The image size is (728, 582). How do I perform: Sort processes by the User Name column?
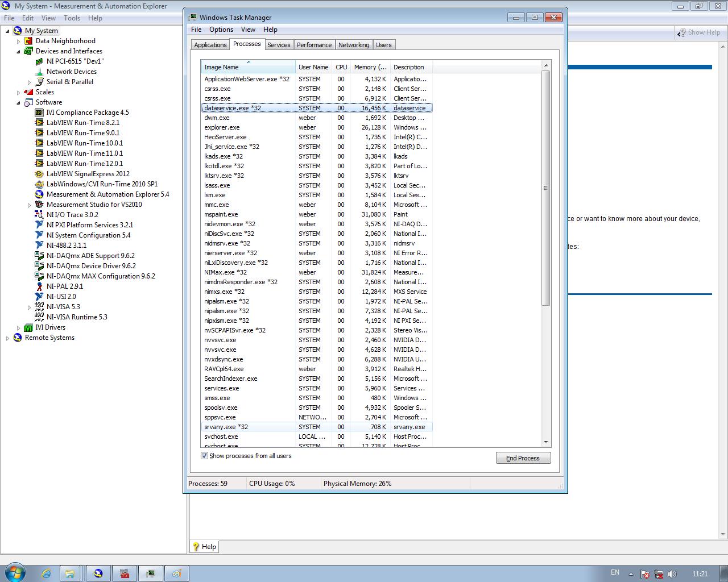coord(313,67)
